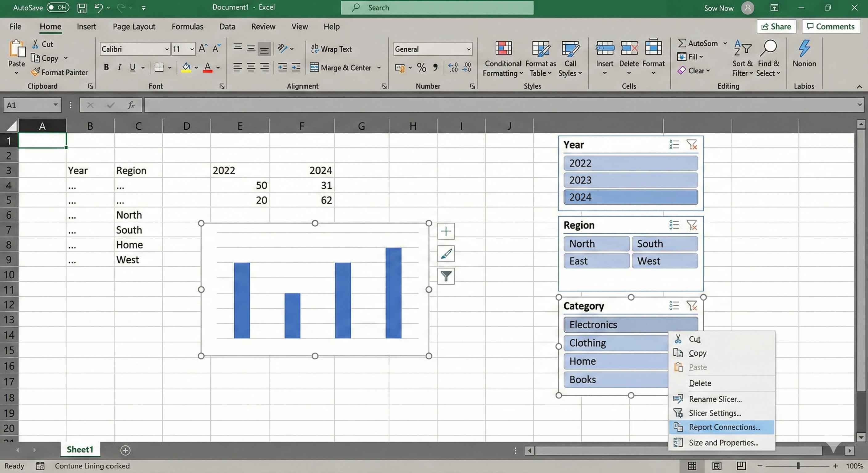868x473 pixels.
Task: Open the General number format dropdown
Action: (468, 49)
